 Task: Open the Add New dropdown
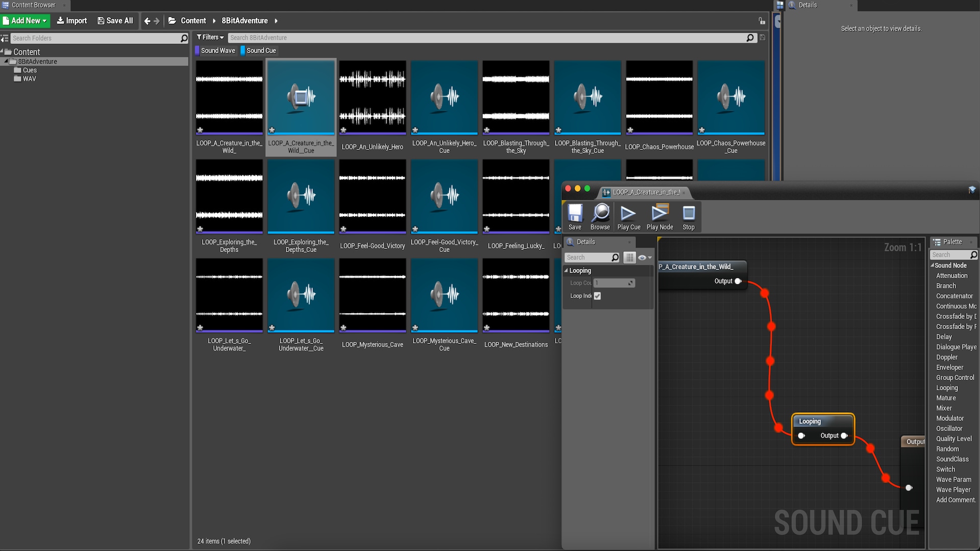[x=25, y=21]
